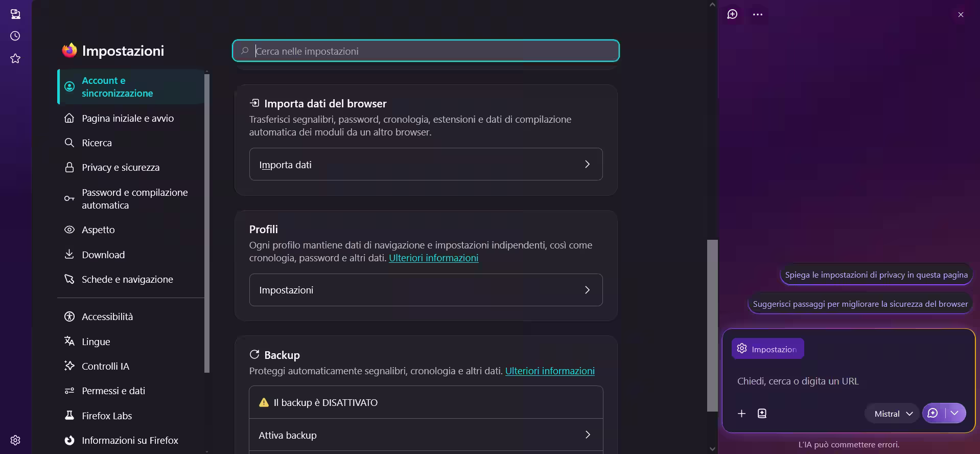Screen dimensions: 980x454
Task: Open the Profili Impostazioni row
Action: (x=426, y=290)
